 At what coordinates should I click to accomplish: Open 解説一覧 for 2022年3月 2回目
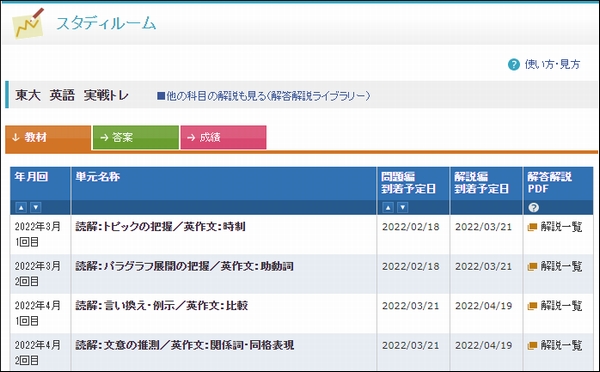pyautogui.click(x=561, y=266)
